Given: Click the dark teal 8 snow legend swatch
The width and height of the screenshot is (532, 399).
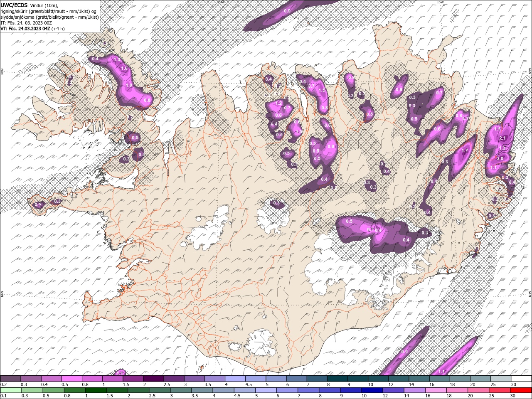Looking at the screenshot, I should coord(337,379).
